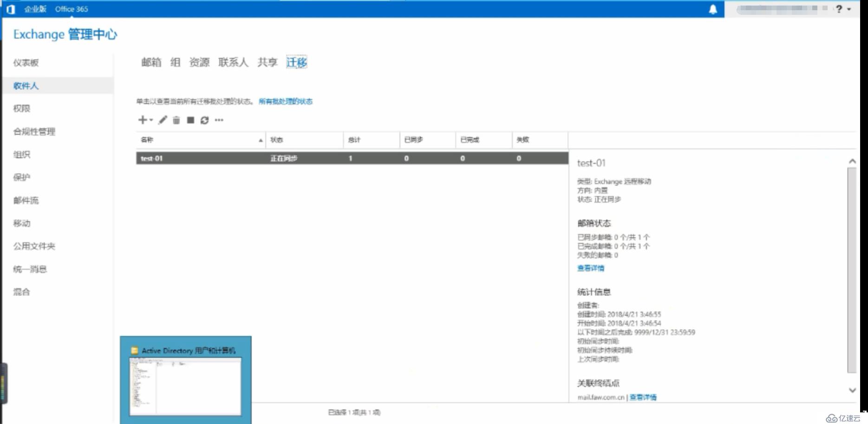868x424 pixels.
Task: Open 仪表板 in left navigation
Action: pos(26,63)
